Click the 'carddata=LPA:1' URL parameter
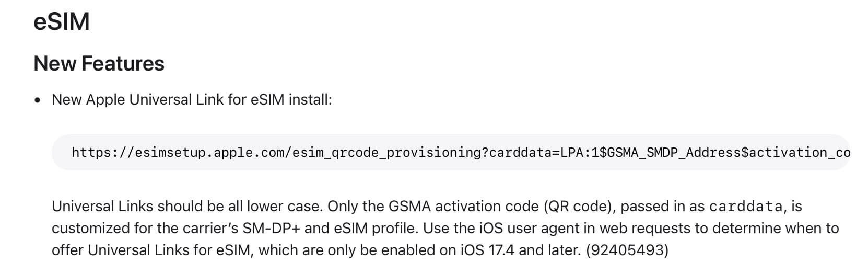Image resolution: width=868 pixels, height=274 pixels. 544,153
